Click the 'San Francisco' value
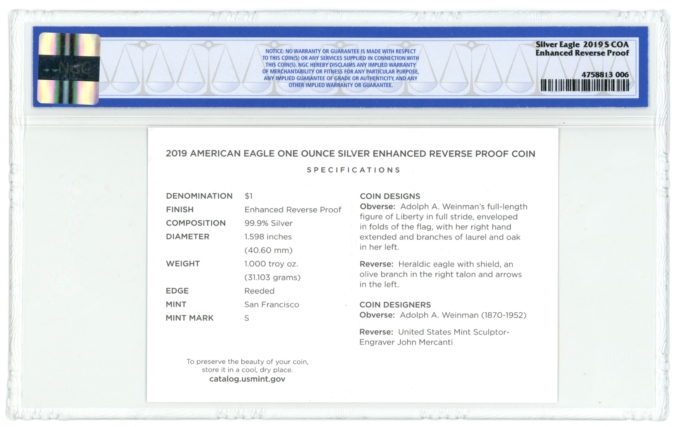 (x=271, y=304)
